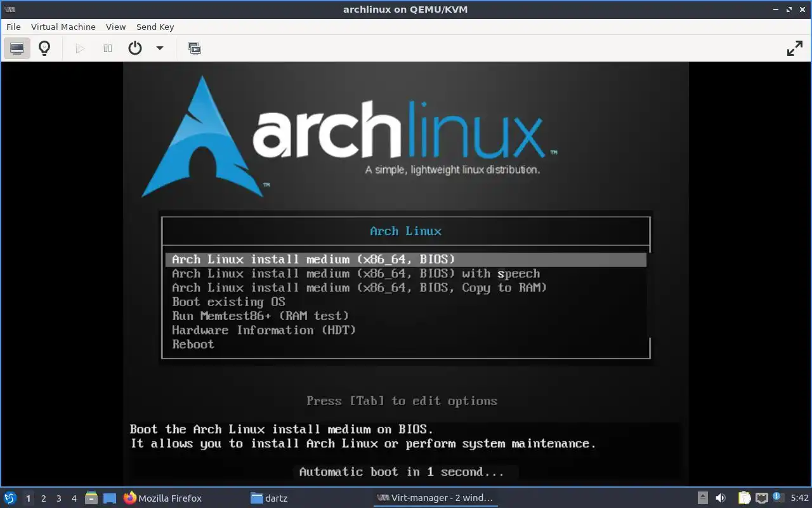Switch to workspace 4
Image resolution: width=812 pixels, height=508 pixels.
(74, 498)
